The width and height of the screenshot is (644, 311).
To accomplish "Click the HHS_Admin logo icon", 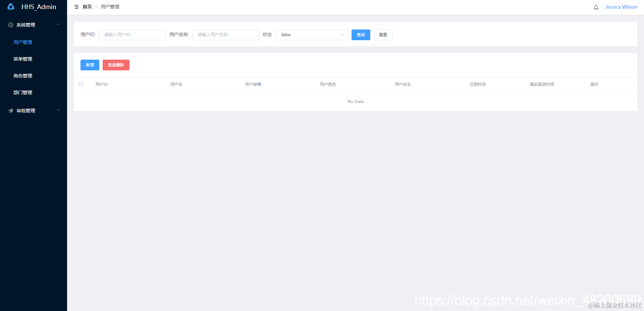I will [x=11, y=7].
